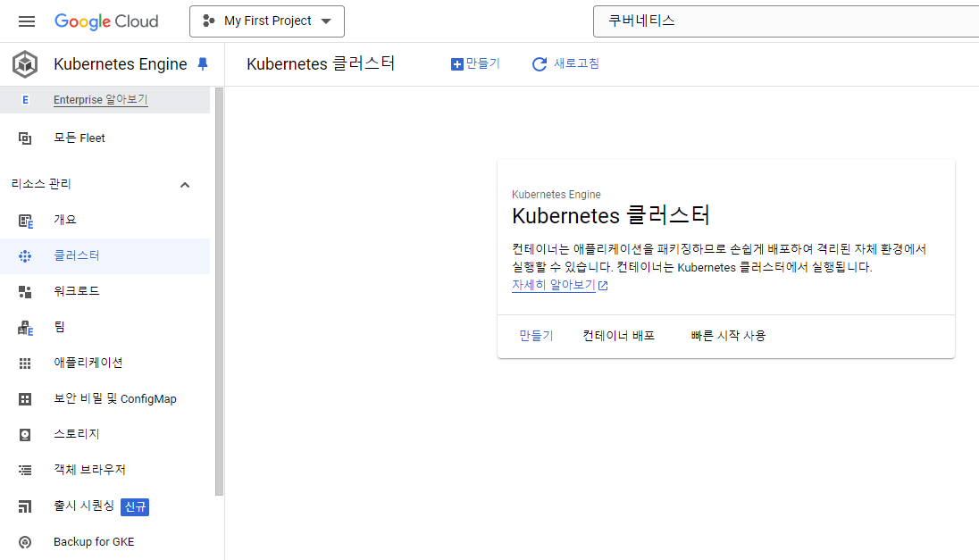Open Backup for GKE sidebar item

tap(94, 542)
